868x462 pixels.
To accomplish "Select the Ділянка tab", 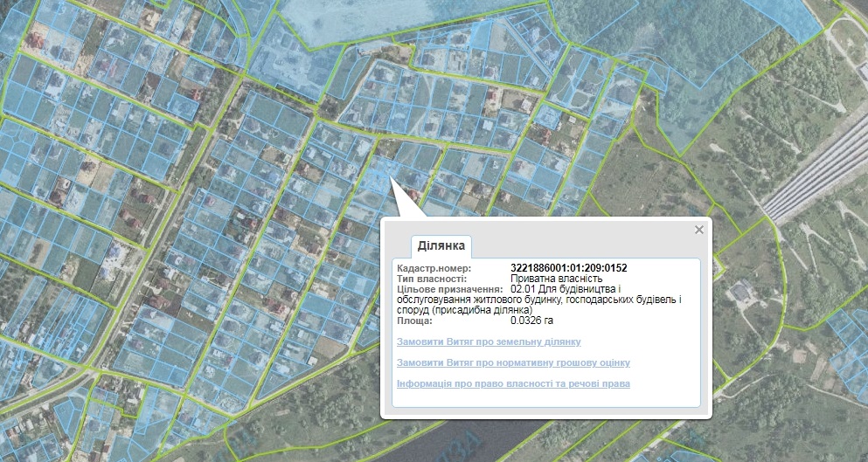I will pyautogui.click(x=441, y=245).
